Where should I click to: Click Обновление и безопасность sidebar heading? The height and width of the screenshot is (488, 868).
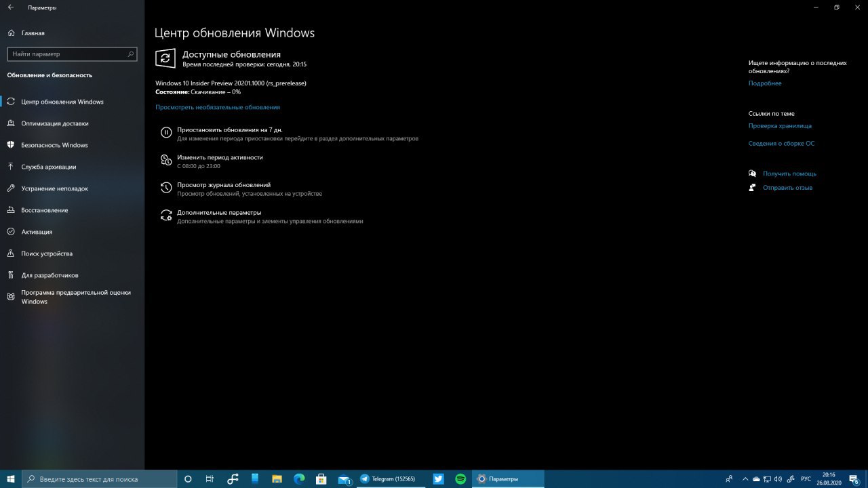tap(50, 75)
